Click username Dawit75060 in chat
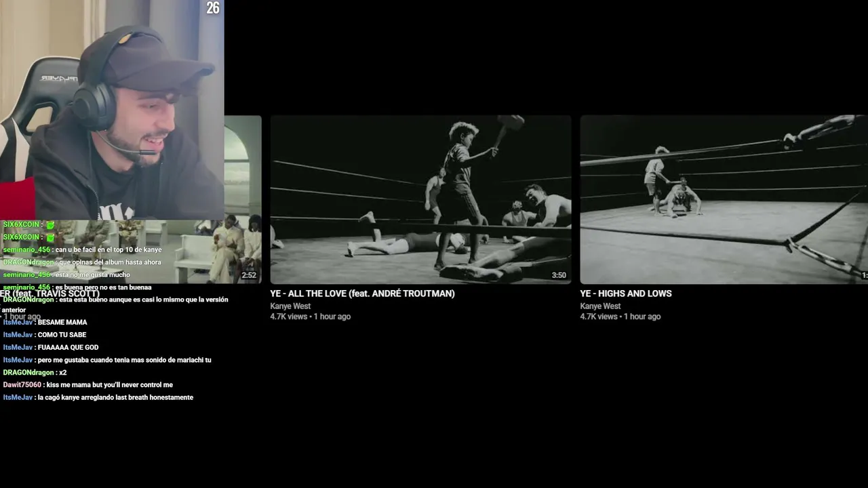868x488 pixels. click(x=22, y=385)
